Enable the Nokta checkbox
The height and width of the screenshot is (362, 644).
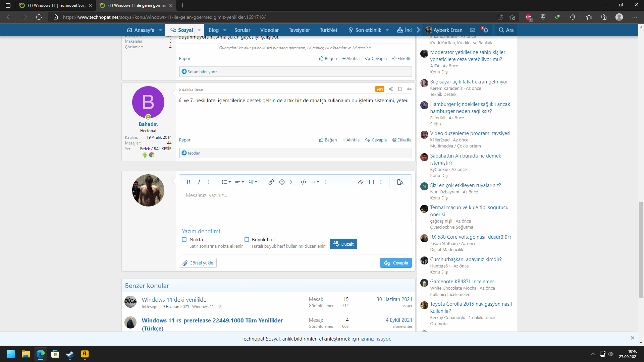pos(184,239)
